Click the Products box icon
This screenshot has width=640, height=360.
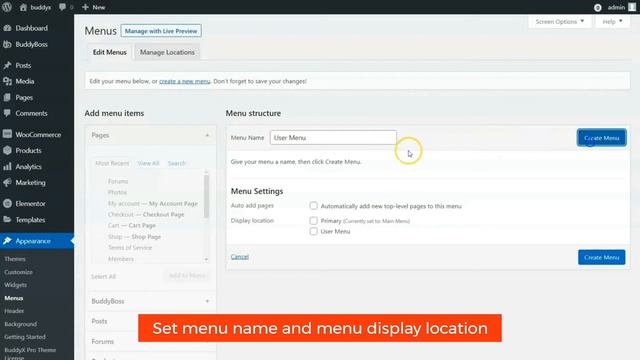pos(7,150)
